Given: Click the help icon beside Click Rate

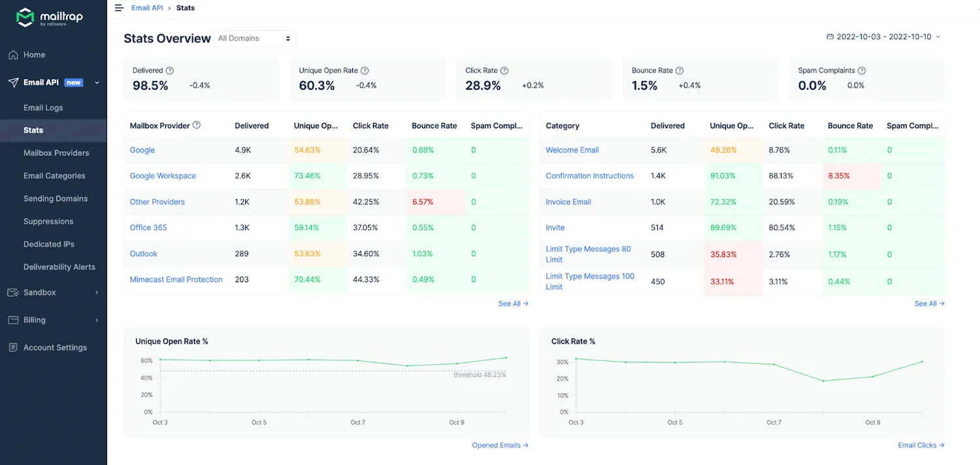Looking at the screenshot, I should [x=504, y=71].
